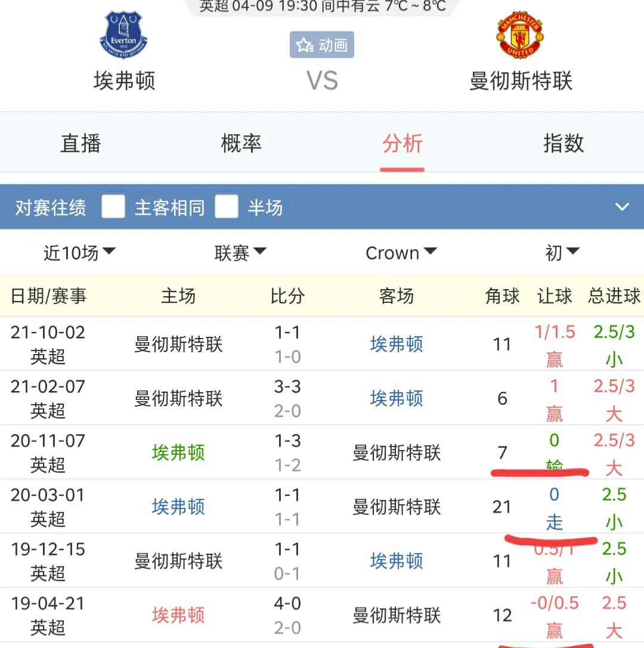Click red 埃弗顿 link in 19-04-21 row
644x648 pixels.
(x=178, y=615)
